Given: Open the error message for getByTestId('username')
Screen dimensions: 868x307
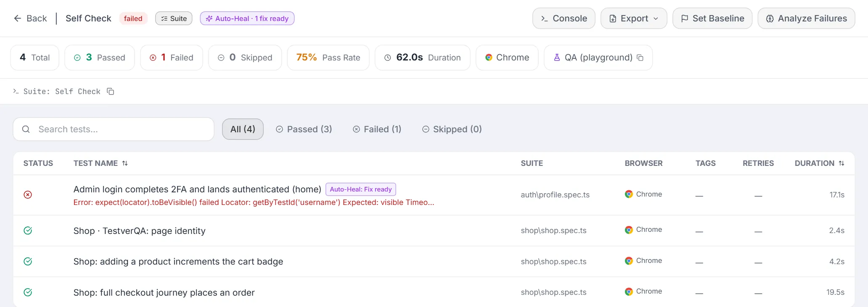Looking at the screenshot, I should [x=254, y=202].
